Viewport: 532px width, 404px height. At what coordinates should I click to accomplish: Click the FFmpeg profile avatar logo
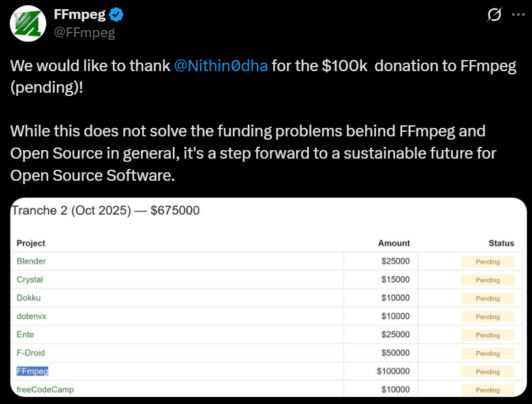point(27,23)
